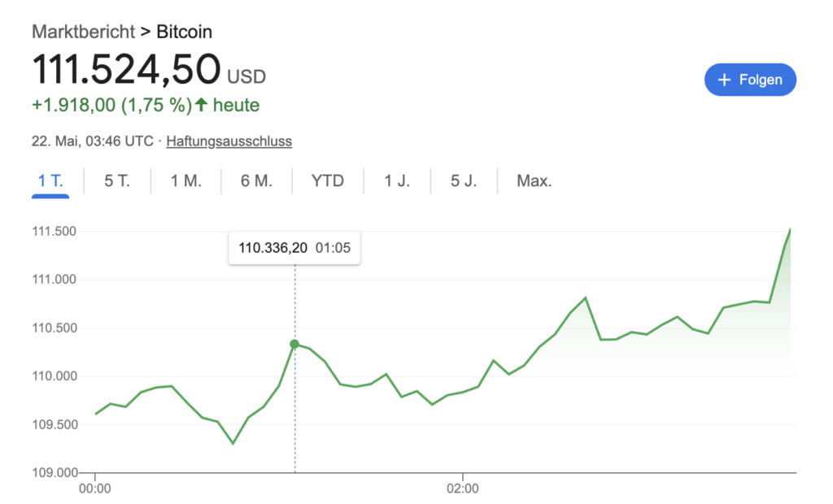This screenshot has width=833, height=504.
Task: Open the 5 J. time range
Action: click(464, 180)
